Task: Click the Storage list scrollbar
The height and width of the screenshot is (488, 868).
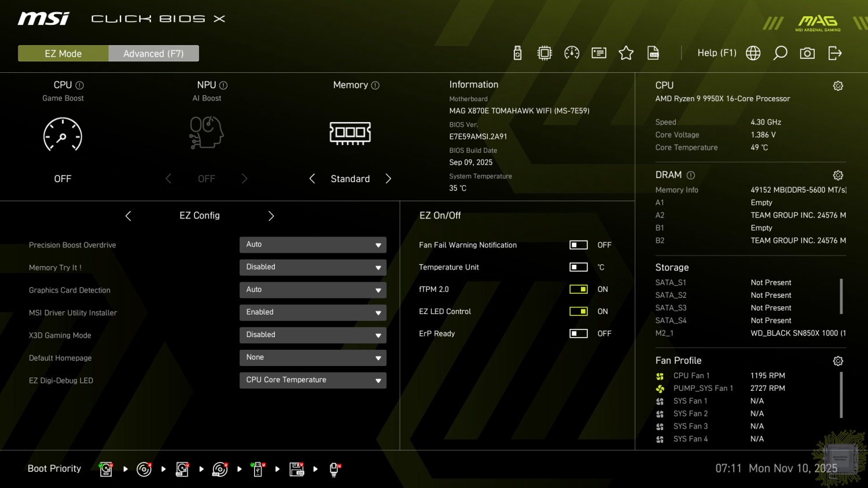Action: (841, 296)
